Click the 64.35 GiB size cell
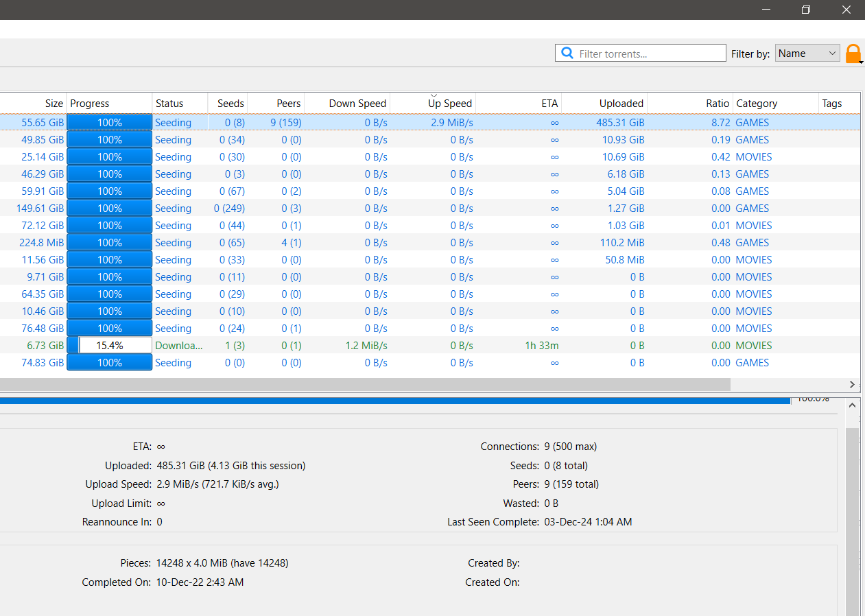Viewport: 865px width, 616px height. coord(43,294)
